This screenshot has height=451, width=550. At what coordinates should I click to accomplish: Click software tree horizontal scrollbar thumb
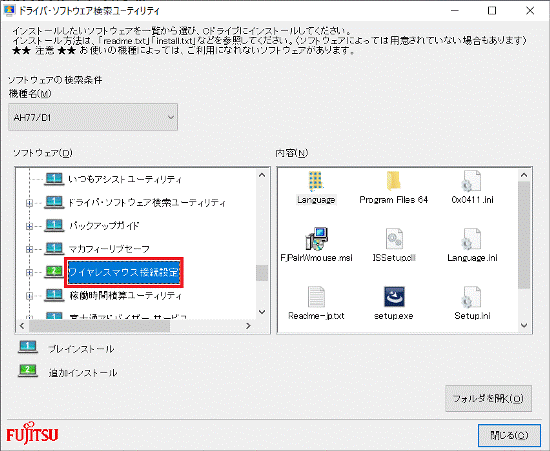(x=99, y=326)
